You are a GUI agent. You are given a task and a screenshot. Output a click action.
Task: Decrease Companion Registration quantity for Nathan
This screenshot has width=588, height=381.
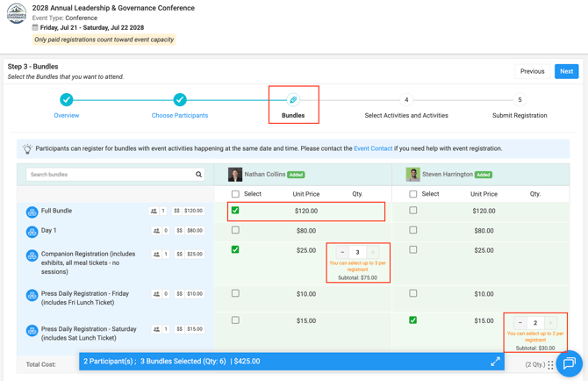(342, 252)
